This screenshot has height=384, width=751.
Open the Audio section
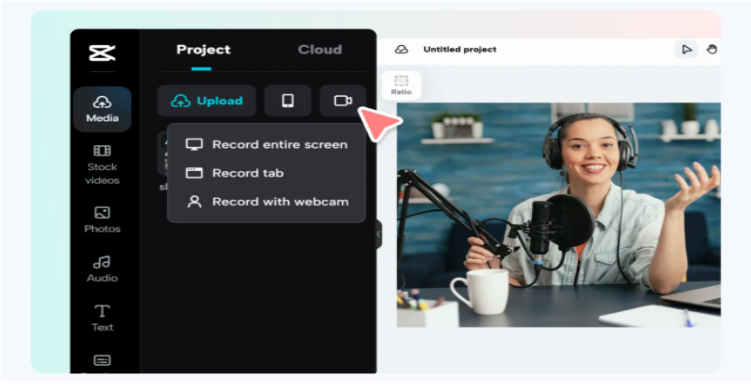pyautogui.click(x=102, y=269)
